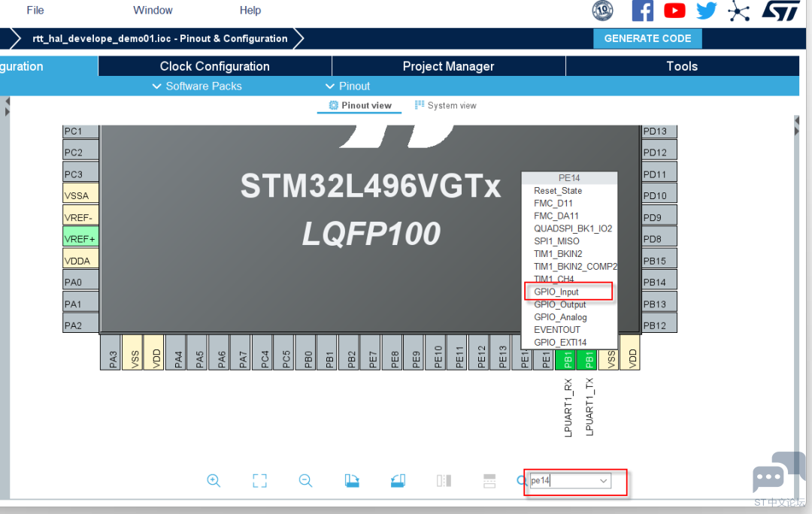Rotate the chip view clockwise

click(352, 481)
